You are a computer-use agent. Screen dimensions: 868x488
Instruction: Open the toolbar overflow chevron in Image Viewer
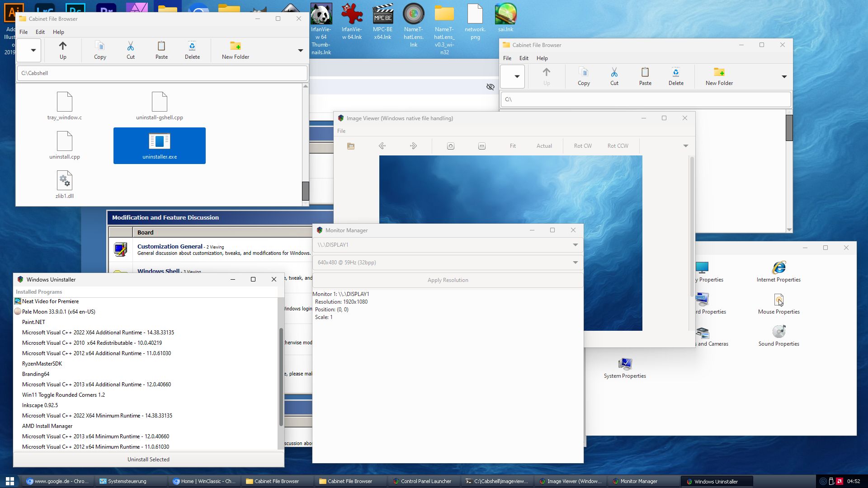point(686,145)
